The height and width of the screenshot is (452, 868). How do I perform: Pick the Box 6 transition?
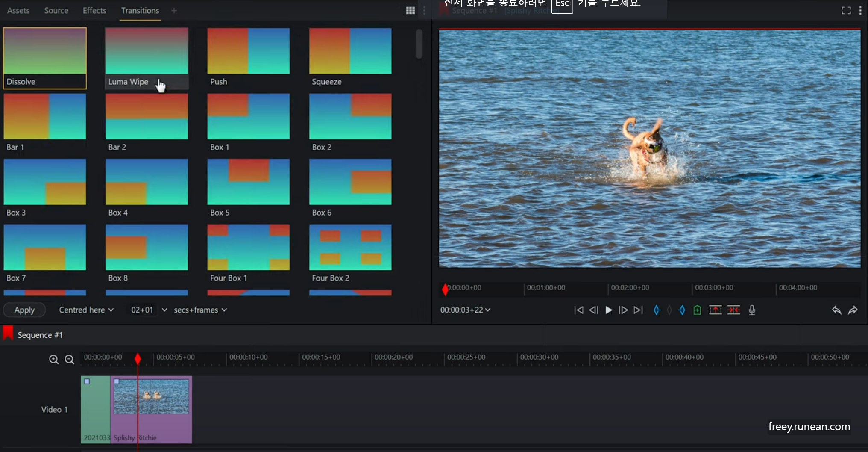tap(350, 189)
